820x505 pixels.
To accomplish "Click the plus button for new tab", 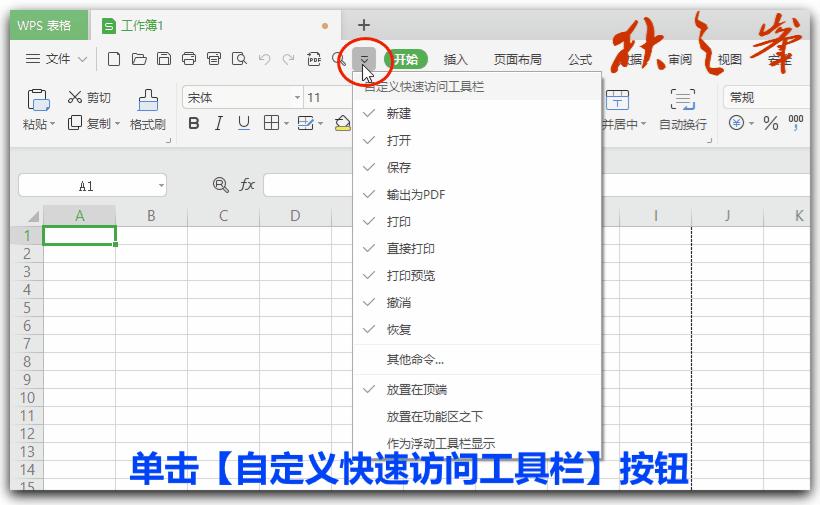I will tap(364, 25).
